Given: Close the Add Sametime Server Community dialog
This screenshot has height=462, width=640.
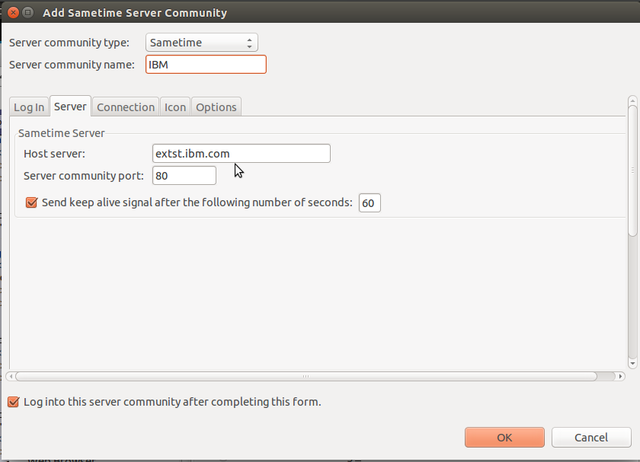Looking at the screenshot, I should click(14, 13).
